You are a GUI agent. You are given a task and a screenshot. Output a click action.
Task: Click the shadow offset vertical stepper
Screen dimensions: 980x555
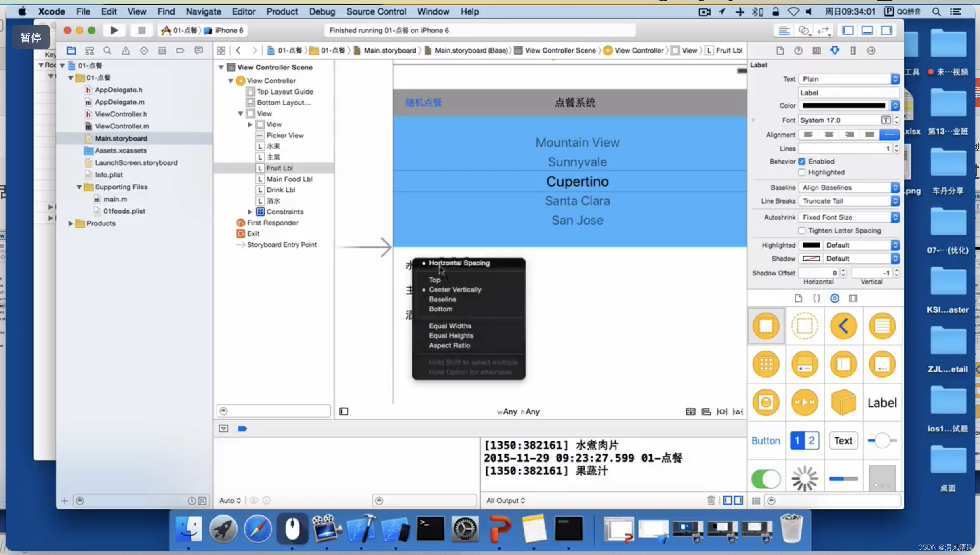(x=896, y=273)
